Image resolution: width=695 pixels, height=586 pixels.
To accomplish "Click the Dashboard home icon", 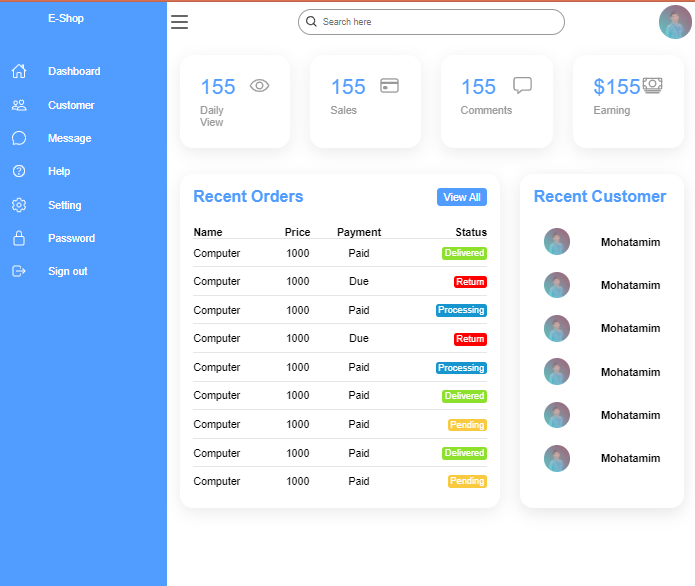I will (x=19, y=71).
